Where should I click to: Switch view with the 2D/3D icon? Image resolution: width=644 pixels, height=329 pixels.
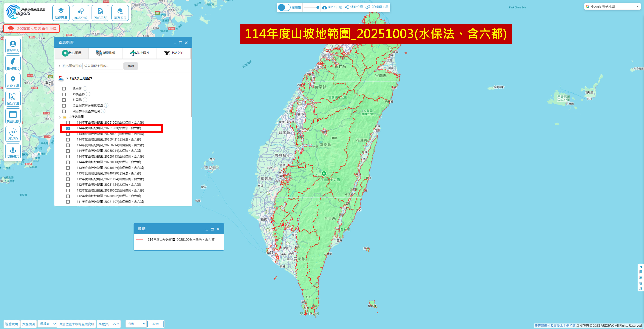click(13, 134)
